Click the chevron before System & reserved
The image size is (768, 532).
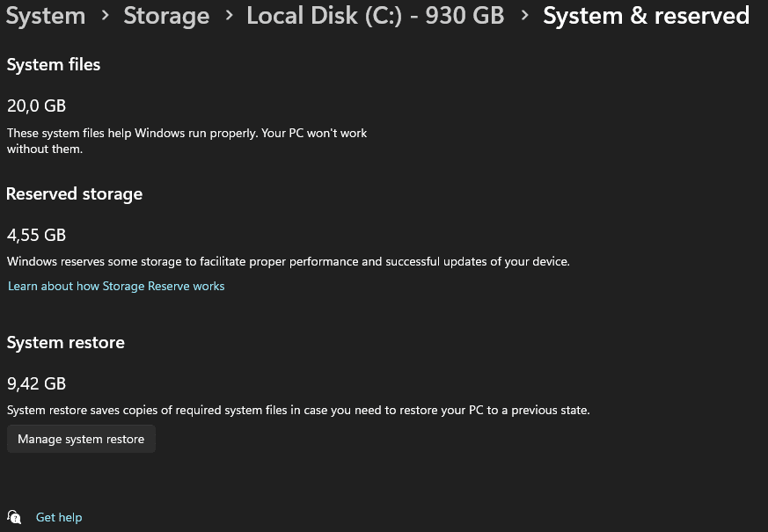524,16
